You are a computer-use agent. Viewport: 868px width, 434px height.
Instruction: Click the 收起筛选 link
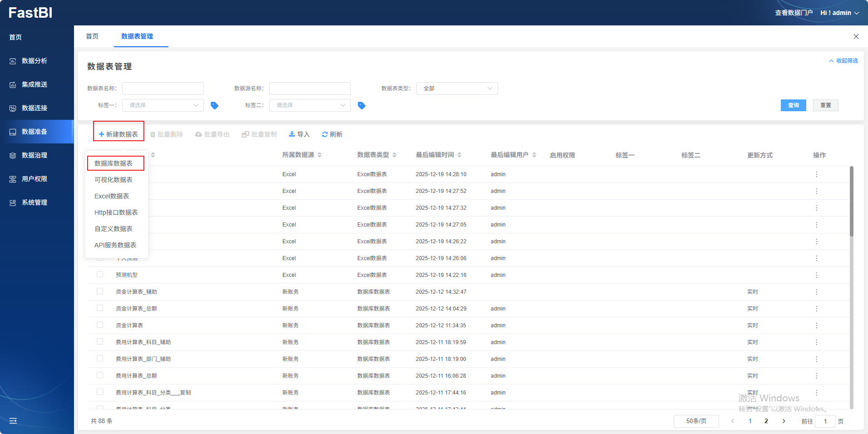(843, 61)
